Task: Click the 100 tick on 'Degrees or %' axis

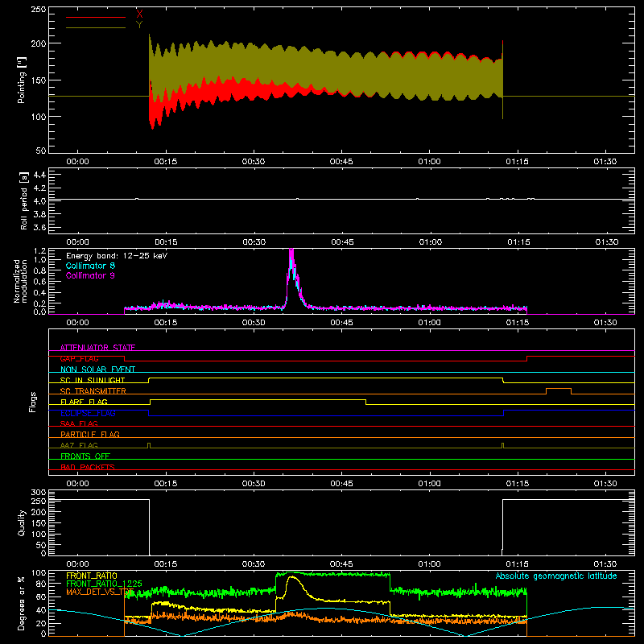Action: point(39,573)
